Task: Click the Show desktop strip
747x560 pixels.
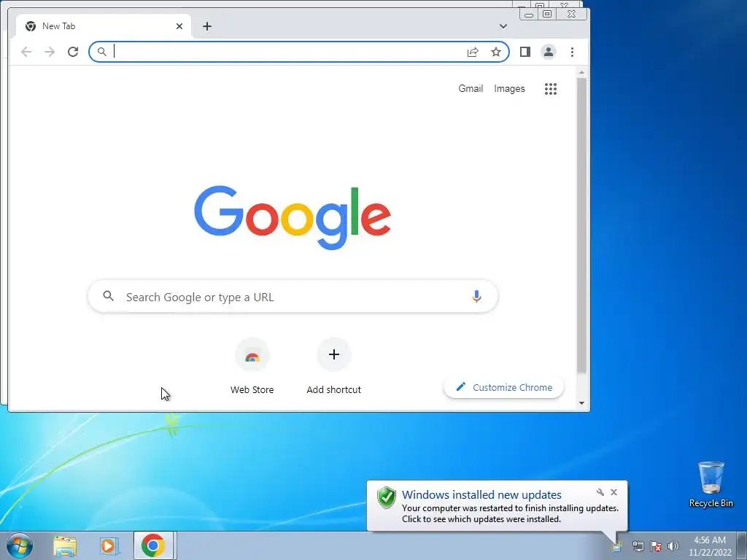Action: click(742, 545)
